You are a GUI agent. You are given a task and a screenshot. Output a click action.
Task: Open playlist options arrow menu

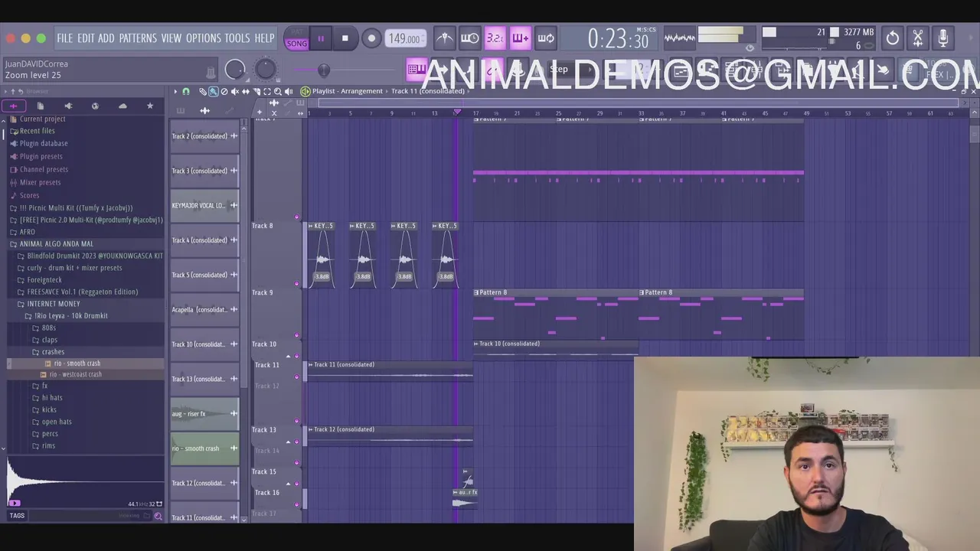coord(175,91)
